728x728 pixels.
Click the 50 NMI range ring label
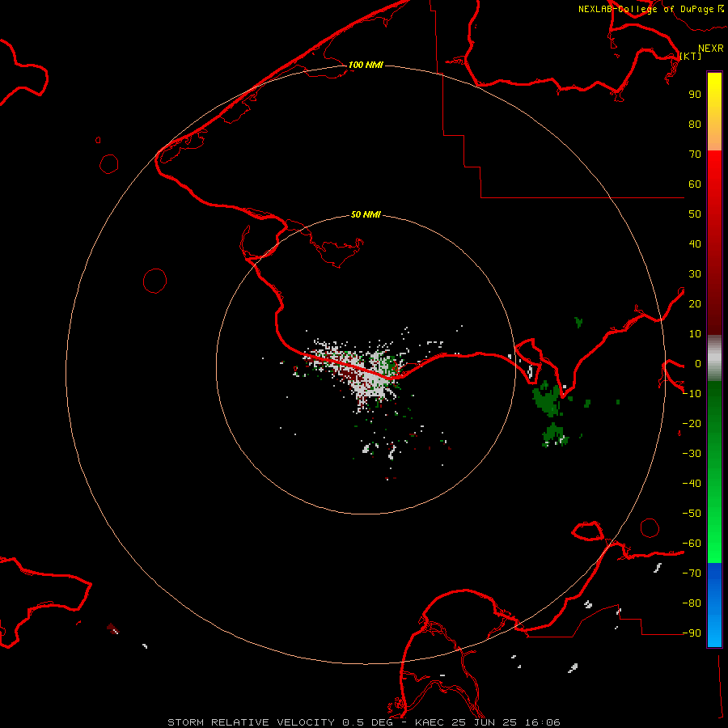[366, 214]
